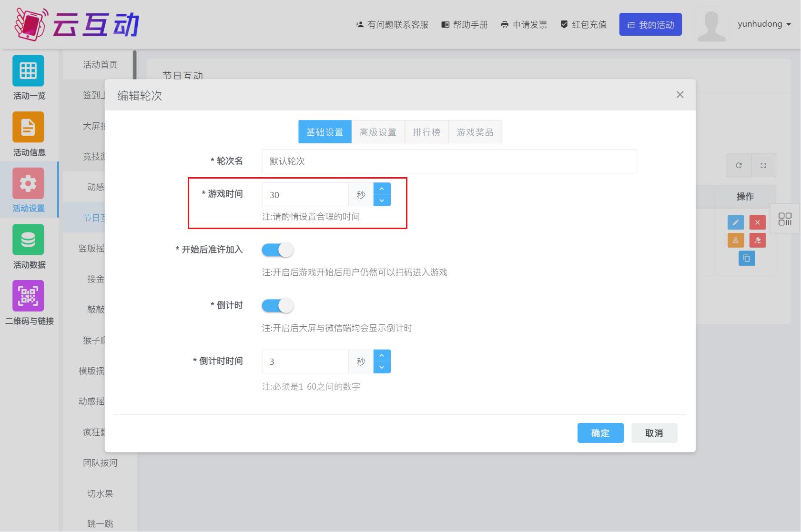Disable the 倒计时 switch
801x532 pixels.
[277, 305]
